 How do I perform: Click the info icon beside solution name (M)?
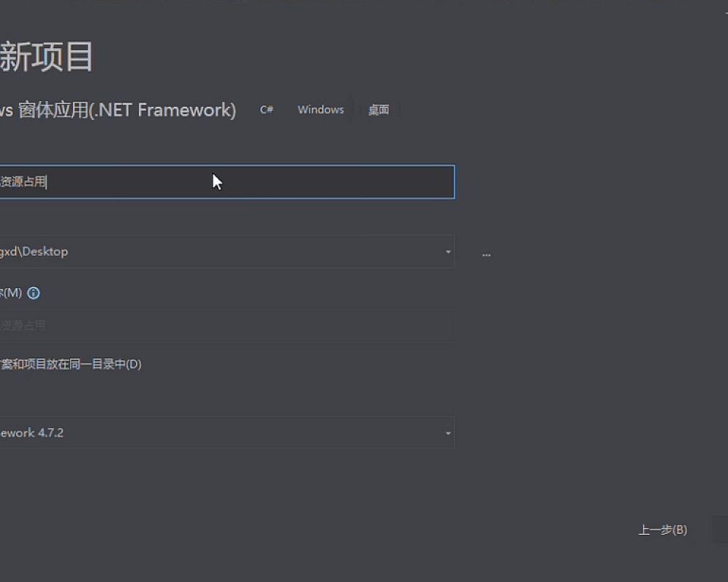coord(33,293)
